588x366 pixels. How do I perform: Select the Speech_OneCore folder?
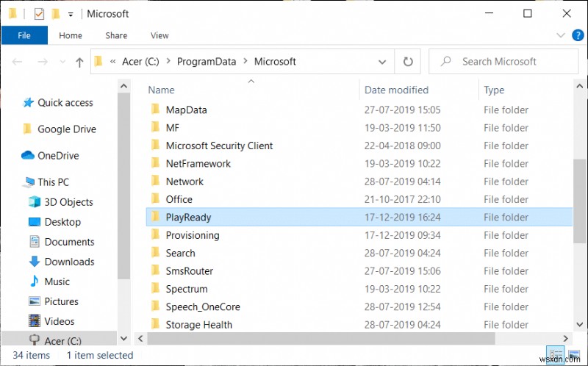pyautogui.click(x=203, y=307)
